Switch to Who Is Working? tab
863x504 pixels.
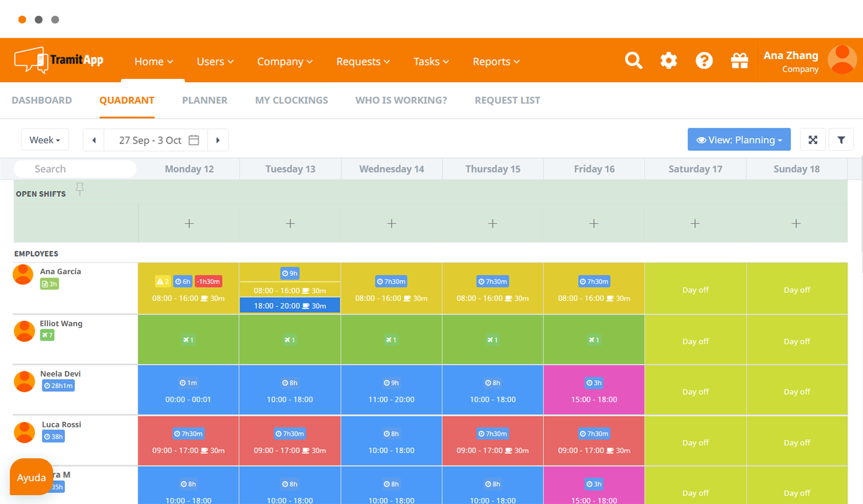[x=401, y=100]
